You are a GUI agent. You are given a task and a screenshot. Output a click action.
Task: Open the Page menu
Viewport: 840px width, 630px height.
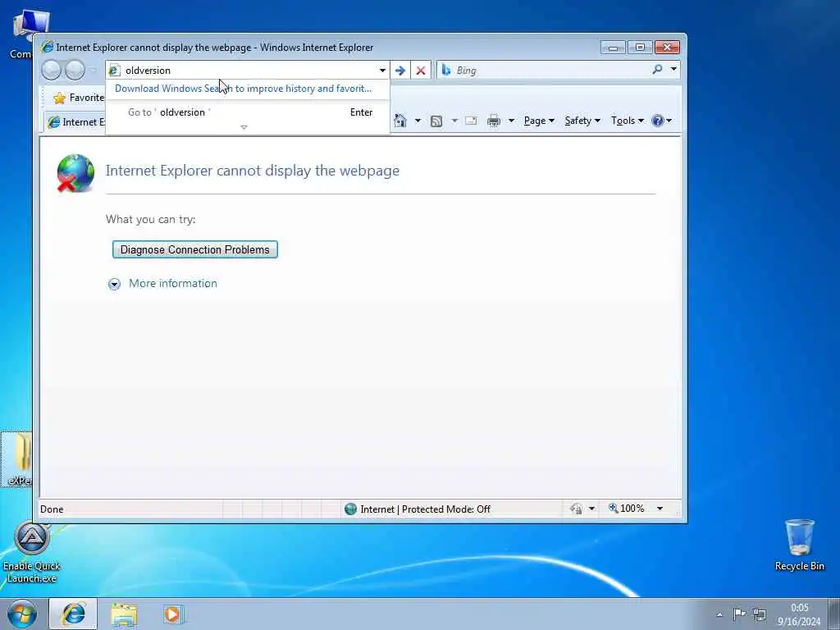(539, 121)
